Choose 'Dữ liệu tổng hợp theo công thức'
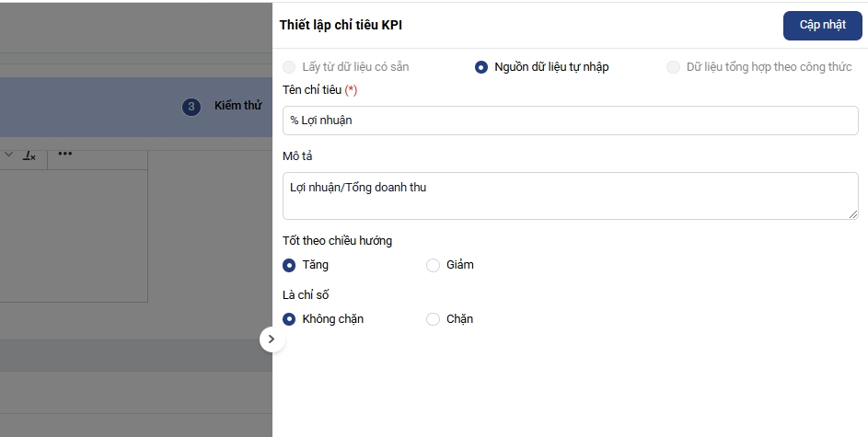This screenshot has height=437, width=868. point(674,67)
